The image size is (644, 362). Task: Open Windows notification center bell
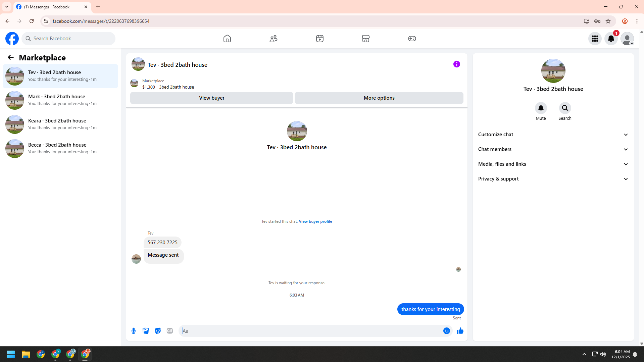coord(635,354)
